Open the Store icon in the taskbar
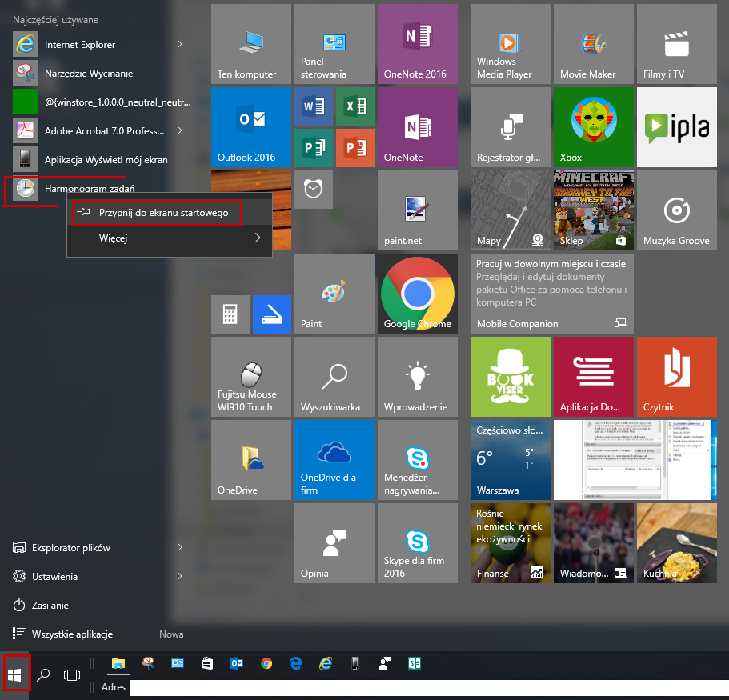 click(206, 663)
